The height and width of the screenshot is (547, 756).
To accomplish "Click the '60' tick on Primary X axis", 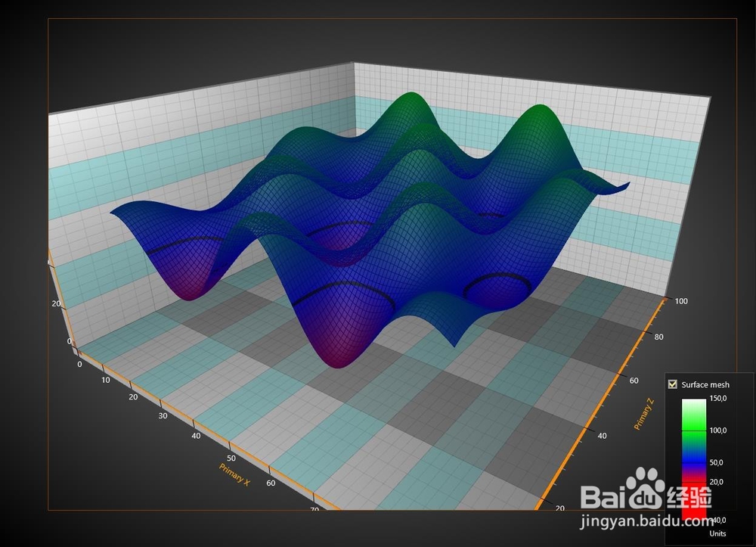I will click(x=271, y=483).
